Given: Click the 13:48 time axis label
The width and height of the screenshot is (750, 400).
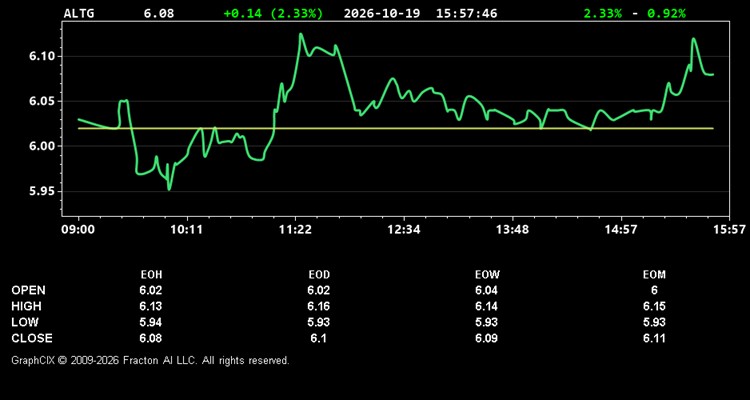Looking at the screenshot, I should click(512, 230).
